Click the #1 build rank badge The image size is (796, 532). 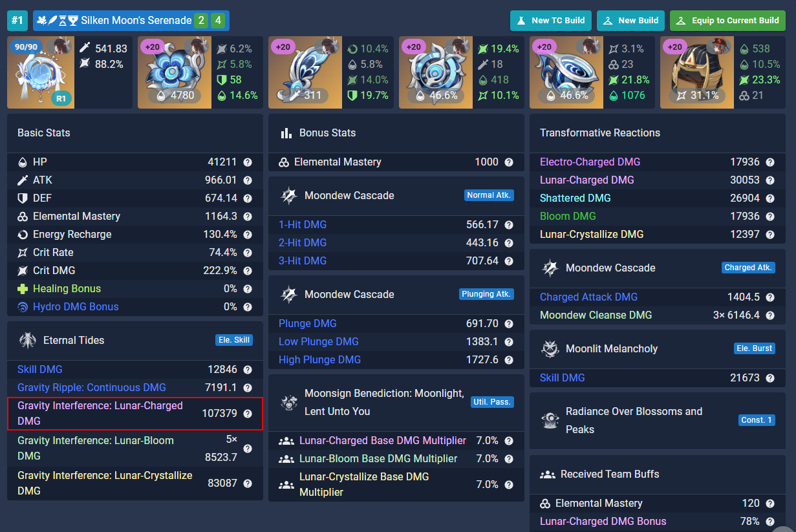pos(17,21)
